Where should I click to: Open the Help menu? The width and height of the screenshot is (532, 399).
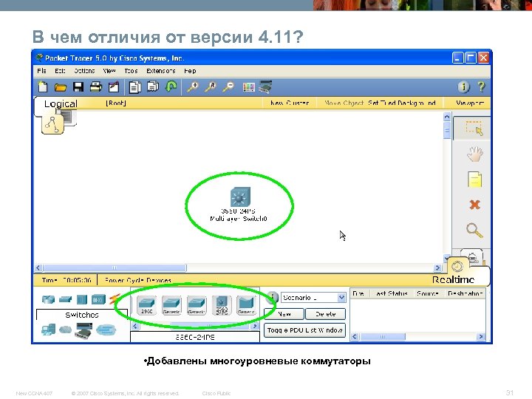(190, 71)
